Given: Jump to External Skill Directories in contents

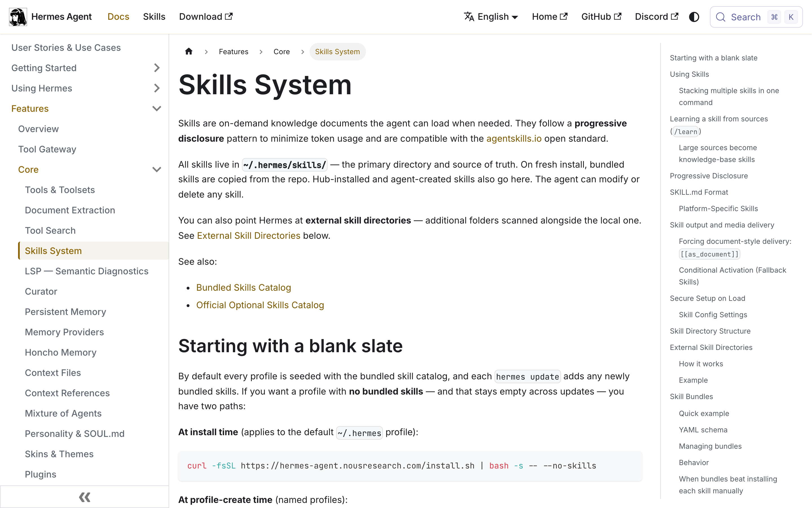Looking at the screenshot, I should coord(711,347).
